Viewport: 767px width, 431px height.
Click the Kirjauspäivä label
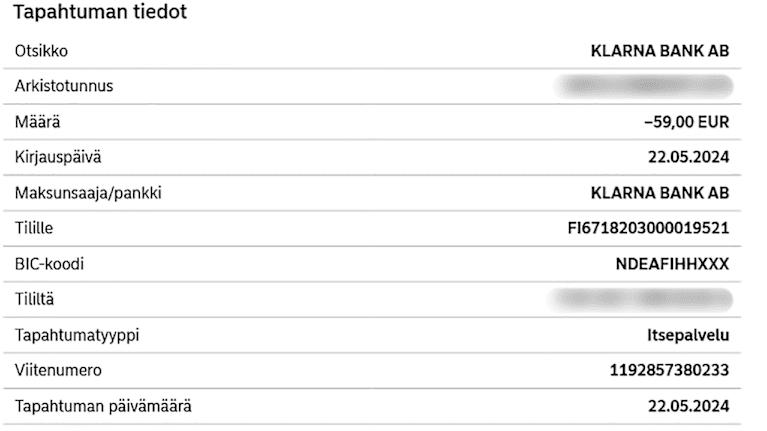coord(58,158)
